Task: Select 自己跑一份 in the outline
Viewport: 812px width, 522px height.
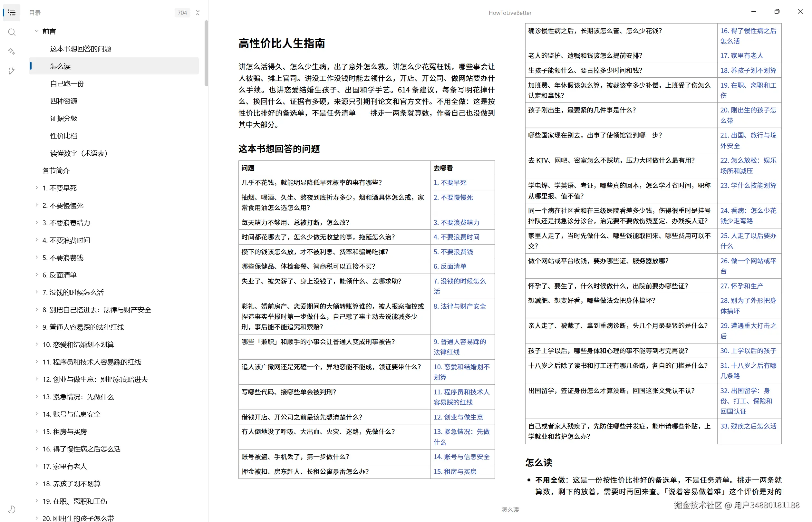Action: (x=67, y=83)
